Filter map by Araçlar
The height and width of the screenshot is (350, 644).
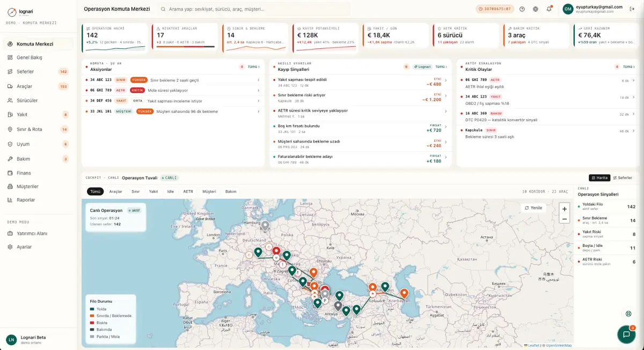116,191
